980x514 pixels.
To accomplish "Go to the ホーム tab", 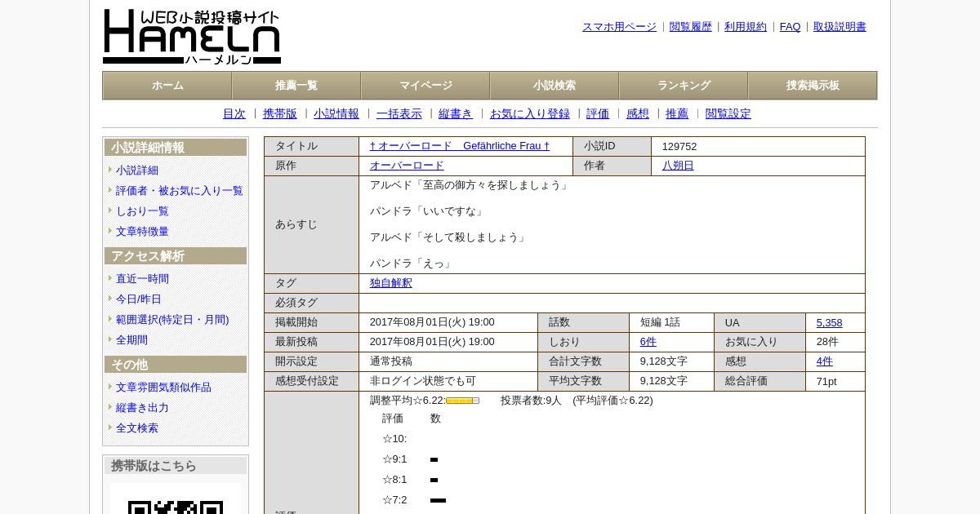I will [x=167, y=86].
